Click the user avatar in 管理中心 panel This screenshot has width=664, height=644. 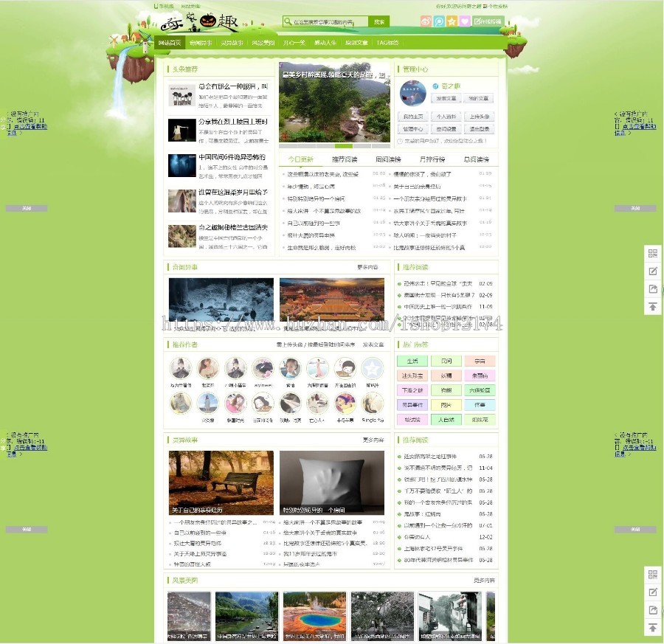(x=412, y=93)
